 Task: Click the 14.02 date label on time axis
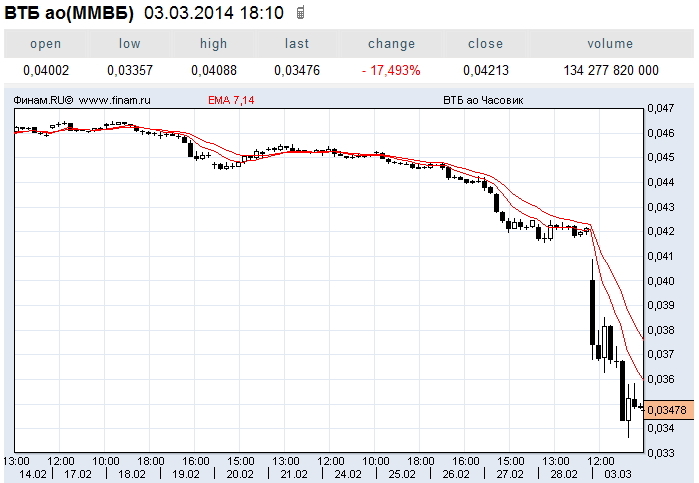[33, 475]
